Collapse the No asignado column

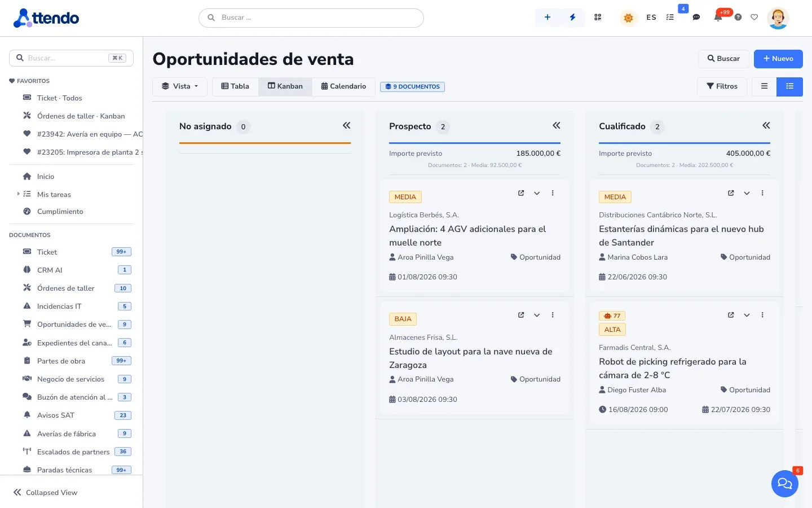347,125
